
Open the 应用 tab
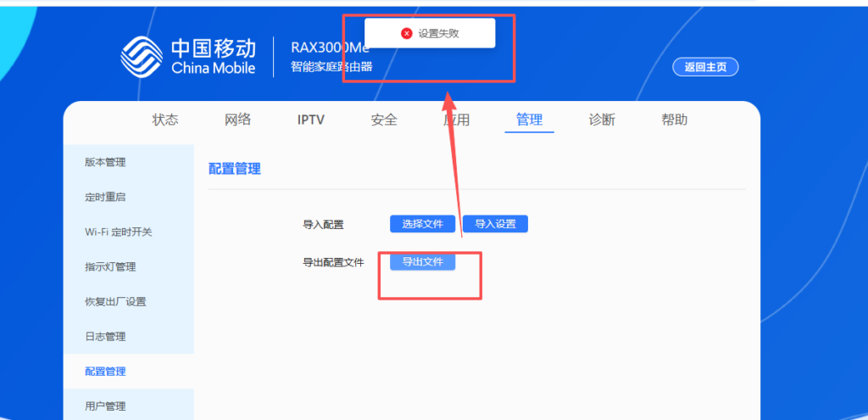[457, 120]
